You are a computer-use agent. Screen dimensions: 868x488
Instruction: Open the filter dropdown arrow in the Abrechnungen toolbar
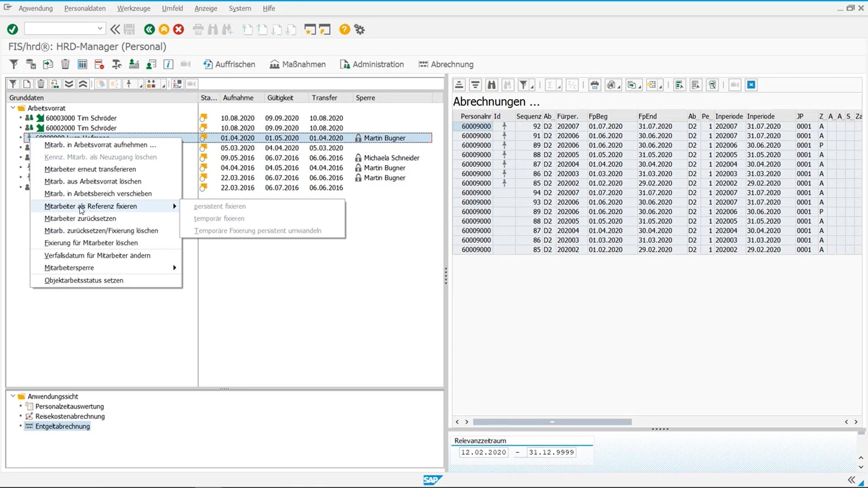[x=532, y=86]
